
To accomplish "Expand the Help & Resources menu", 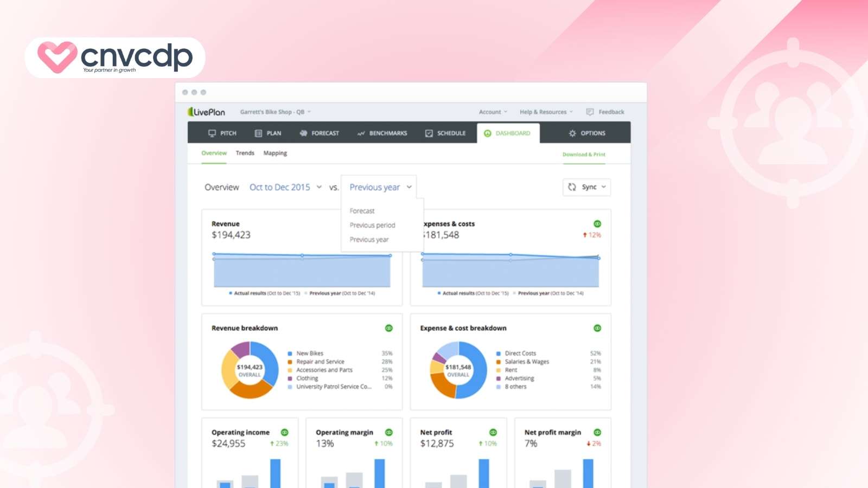I will [x=546, y=112].
